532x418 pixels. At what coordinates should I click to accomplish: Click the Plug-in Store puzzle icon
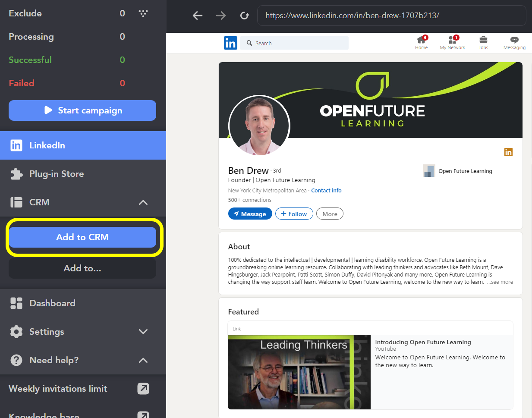[x=16, y=174]
